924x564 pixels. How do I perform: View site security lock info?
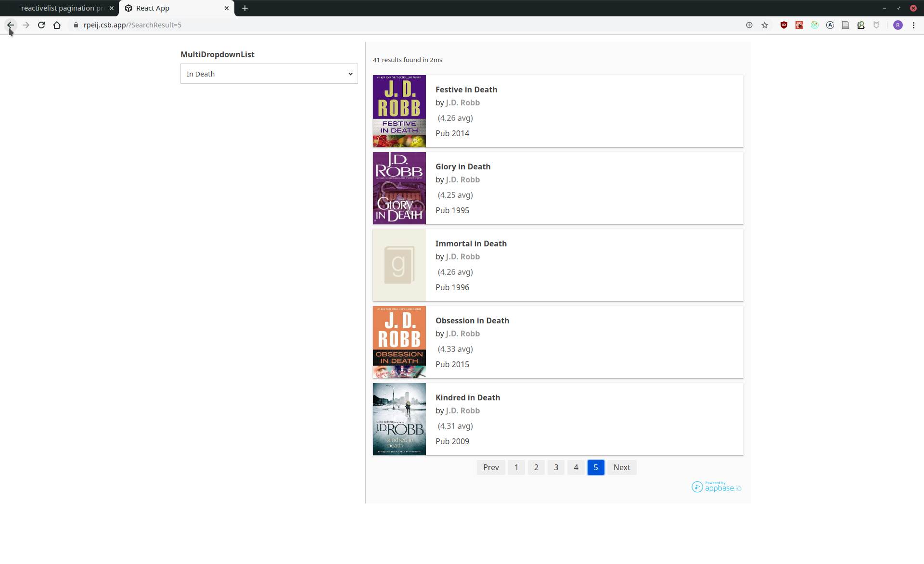point(76,25)
